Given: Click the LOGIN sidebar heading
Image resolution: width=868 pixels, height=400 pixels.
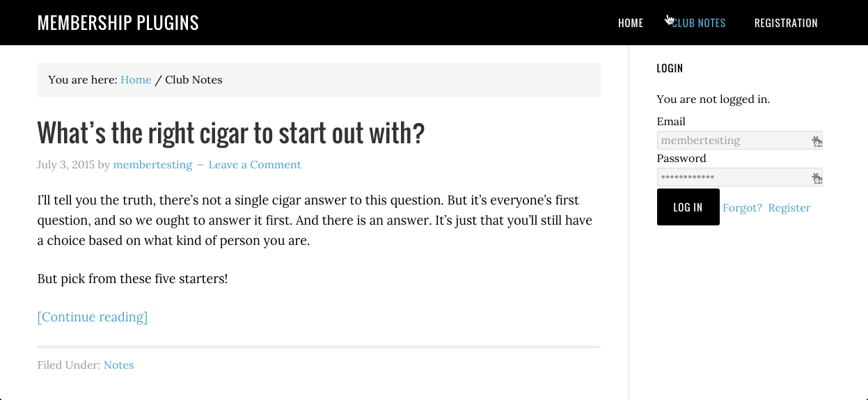Looking at the screenshot, I should 670,68.
